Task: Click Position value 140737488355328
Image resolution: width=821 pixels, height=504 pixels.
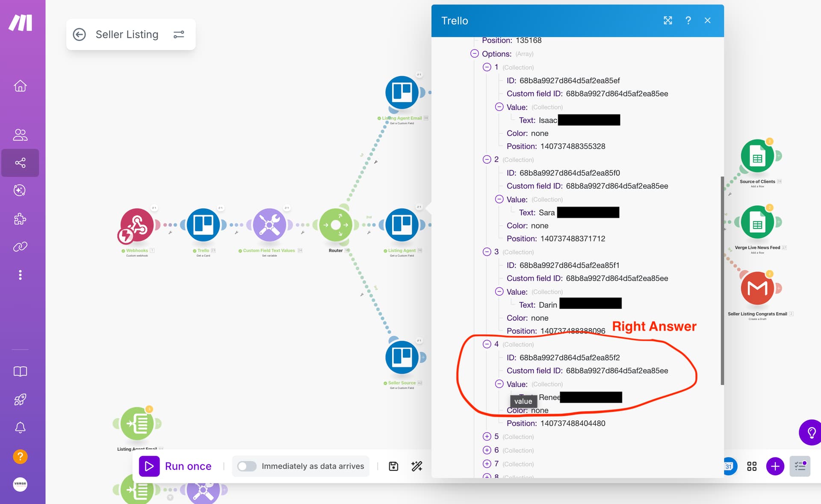Action: (x=573, y=146)
